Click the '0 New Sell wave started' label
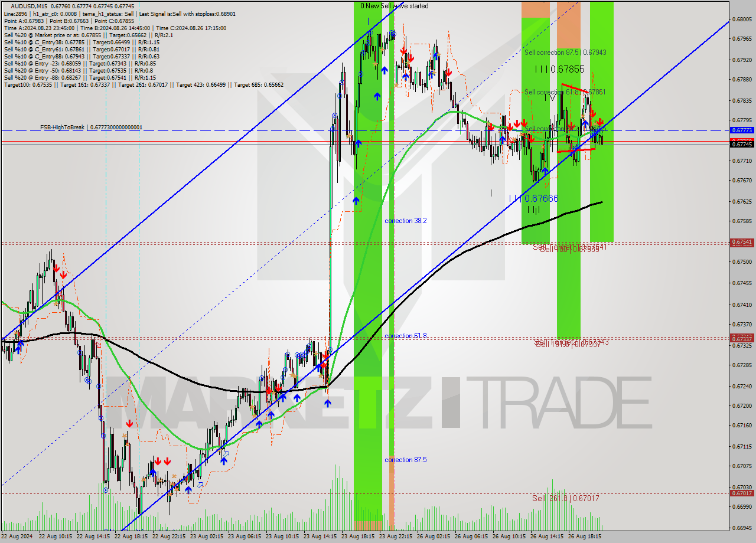Screen dimensions: 756x543 point(395,5)
